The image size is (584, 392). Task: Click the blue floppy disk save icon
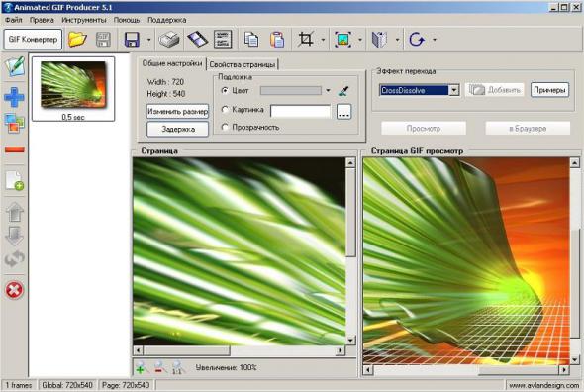click(x=132, y=40)
